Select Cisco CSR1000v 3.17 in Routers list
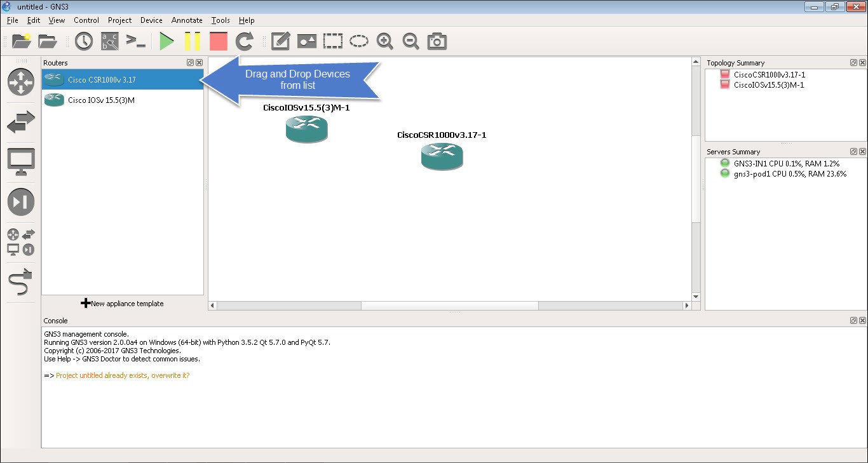Viewport: 868px width, 463px height. 123,79
